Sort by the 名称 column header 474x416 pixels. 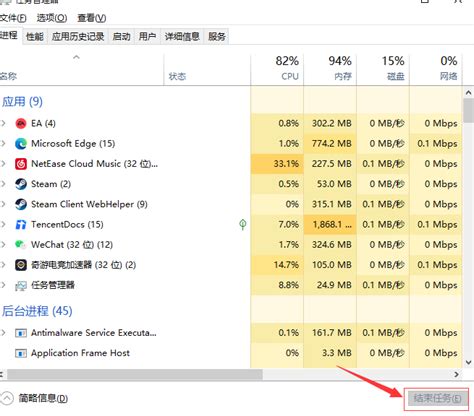(x=82, y=69)
